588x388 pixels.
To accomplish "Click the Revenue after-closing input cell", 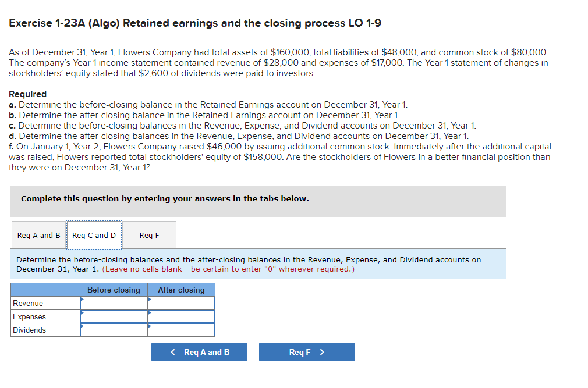I will point(181,302).
